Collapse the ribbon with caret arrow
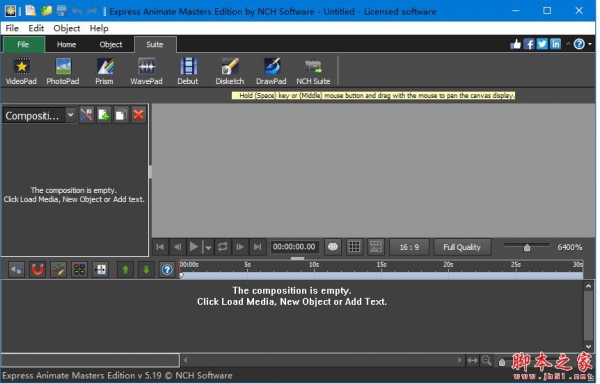The image size is (600, 384). pos(568,44)
